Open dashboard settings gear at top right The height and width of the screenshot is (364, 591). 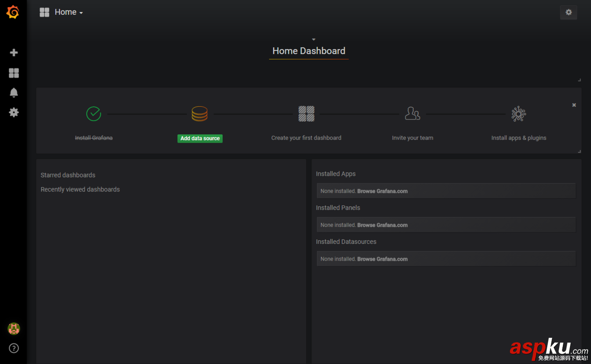(569, 12)
